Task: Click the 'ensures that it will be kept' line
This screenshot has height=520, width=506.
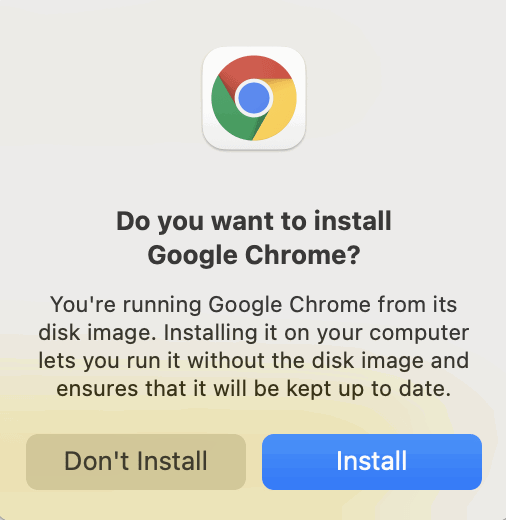Action: [x=254, y=389]
